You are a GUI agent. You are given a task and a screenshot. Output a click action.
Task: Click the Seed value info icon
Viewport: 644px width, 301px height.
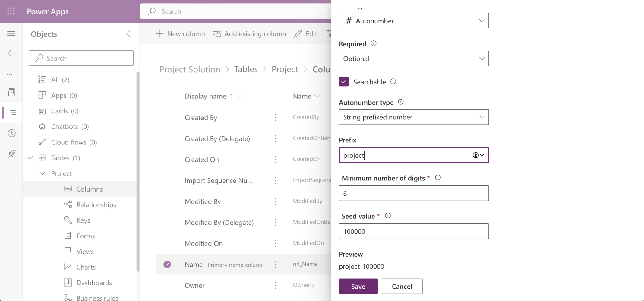(x=388, y=216)
